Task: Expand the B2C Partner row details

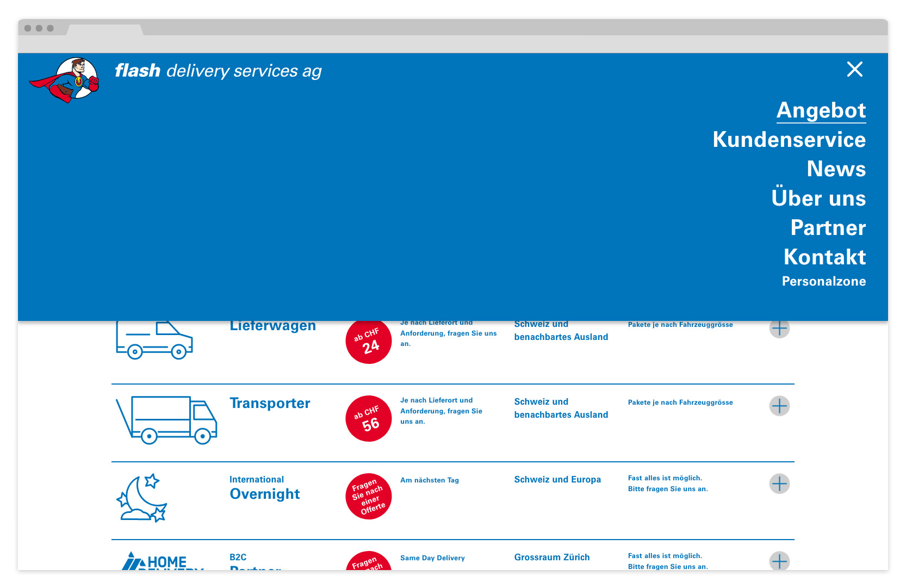Action: click(780, 561)
